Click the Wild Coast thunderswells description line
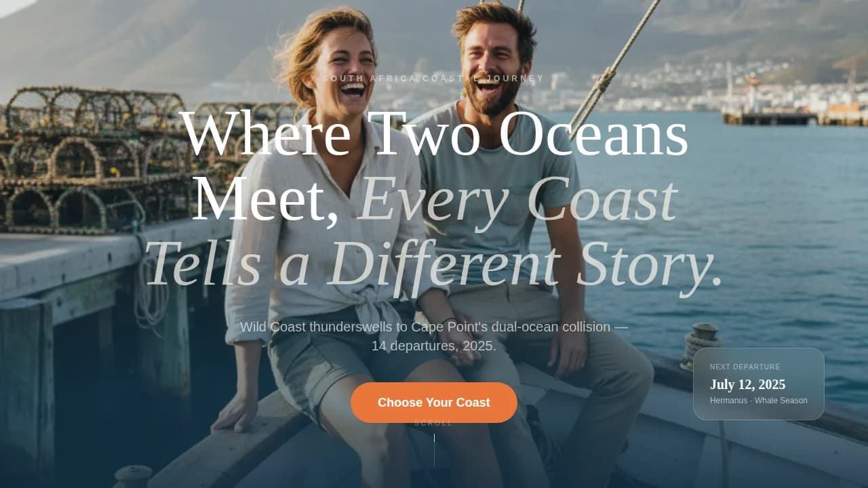The height and width of the screenshot is (488, 868). click(434, 327)
